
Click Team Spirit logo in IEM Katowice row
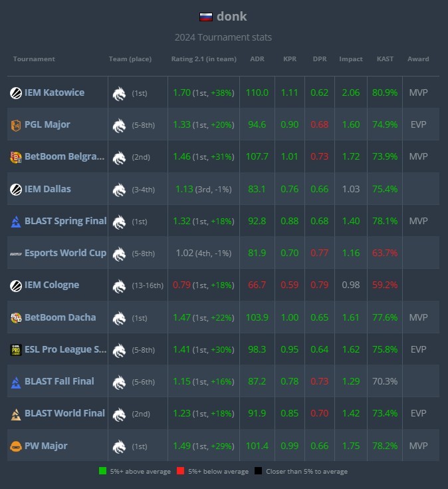coord(119,94)
